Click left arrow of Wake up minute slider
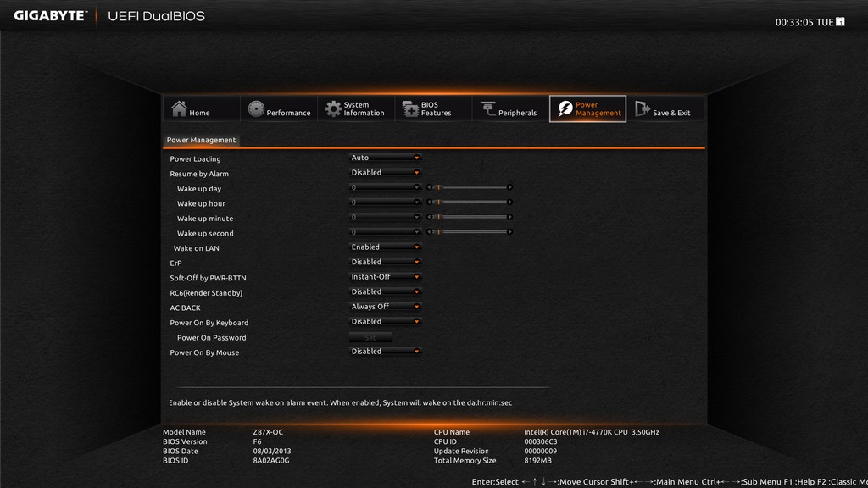Screen dimensions: 868x488 pos(429,218)
